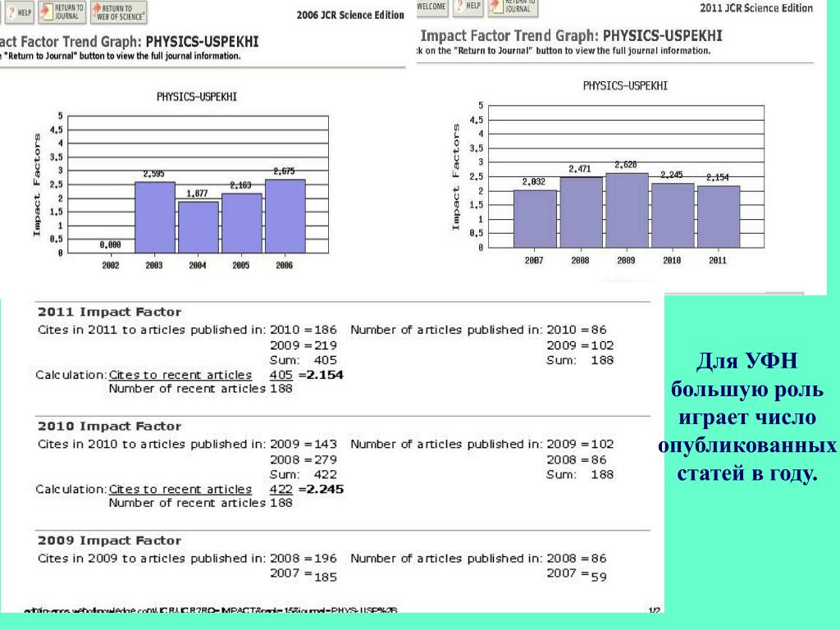The image size is (840, 630).
Task: Click HELP button in 2011 JCR panel
Action: (468, 7)
